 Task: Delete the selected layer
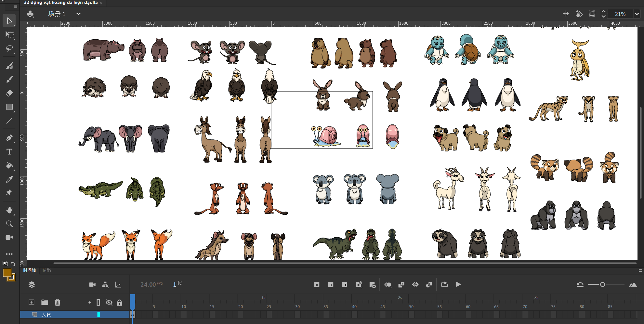click(58, 302)
